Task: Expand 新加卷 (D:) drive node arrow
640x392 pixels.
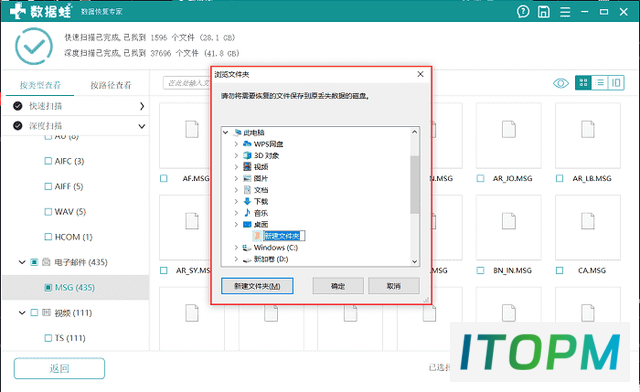Action: click(236, 259)
